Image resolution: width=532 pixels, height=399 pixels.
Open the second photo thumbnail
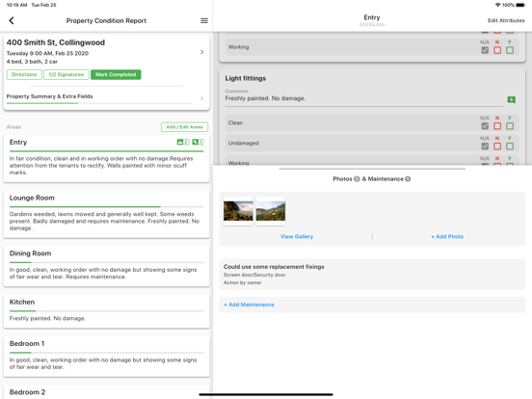[271, 211]
